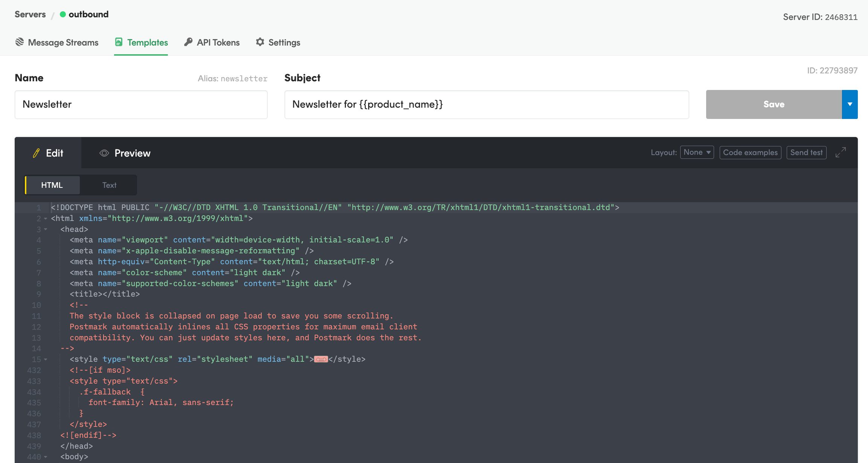Switch editor to HTML mode

(52, 185)
